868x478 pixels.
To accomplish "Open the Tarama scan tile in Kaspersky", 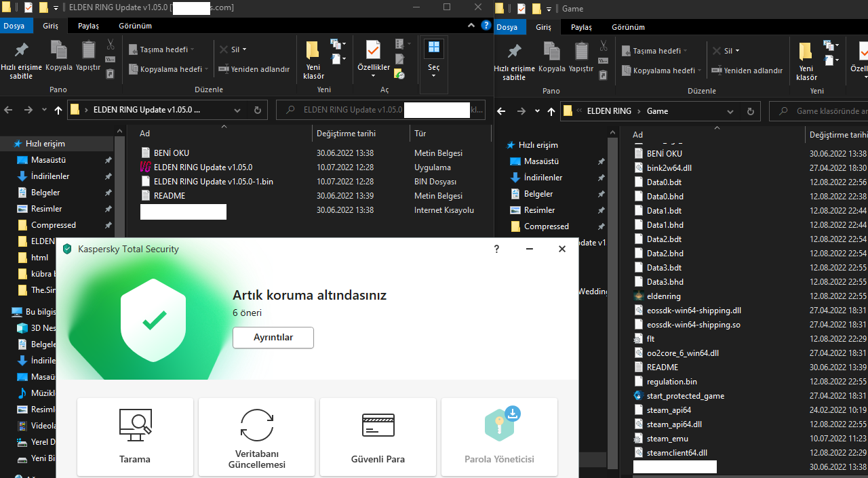I will (135, 436).
